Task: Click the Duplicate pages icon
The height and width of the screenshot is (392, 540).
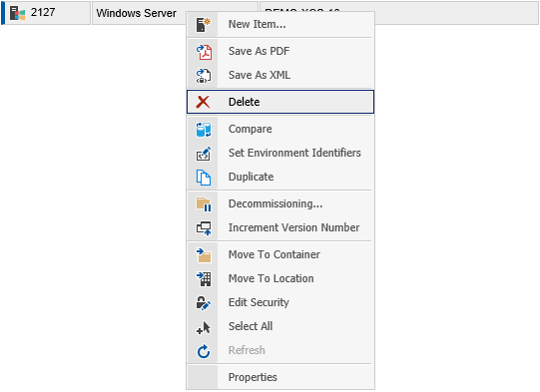Action: [x=204, y=178]
